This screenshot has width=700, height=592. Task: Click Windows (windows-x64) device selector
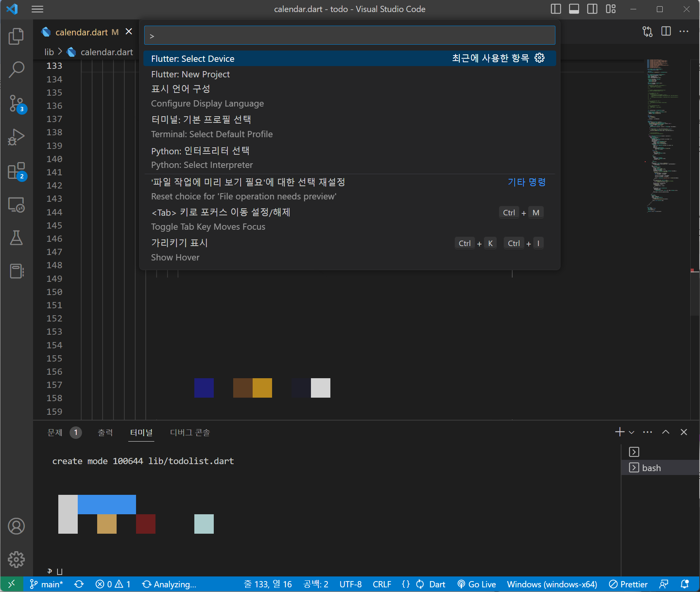tap(552, 584)
